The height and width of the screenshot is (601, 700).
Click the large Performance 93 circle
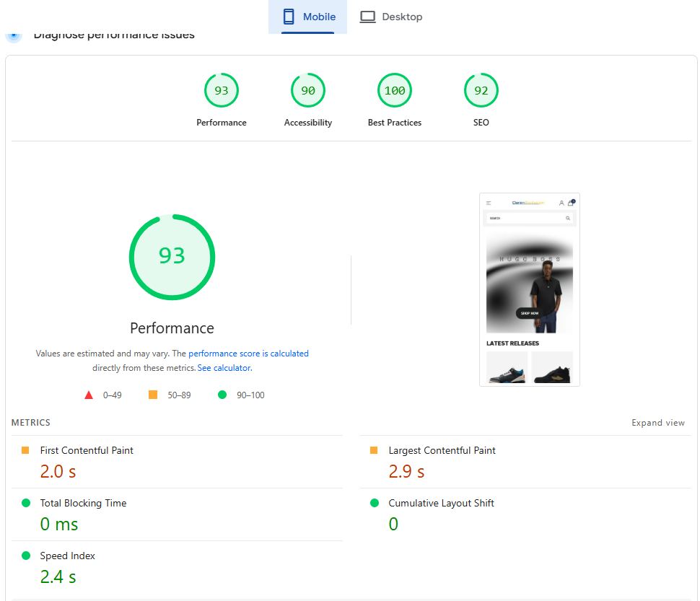(172, 256)
